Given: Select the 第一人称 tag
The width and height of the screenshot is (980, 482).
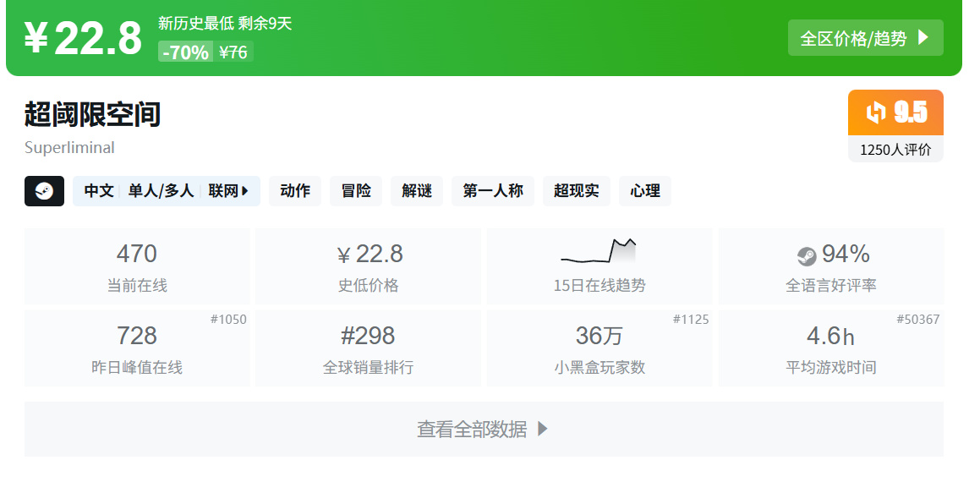Looking at the screenshot, I should pyautogui.click(x=493, y=191).
